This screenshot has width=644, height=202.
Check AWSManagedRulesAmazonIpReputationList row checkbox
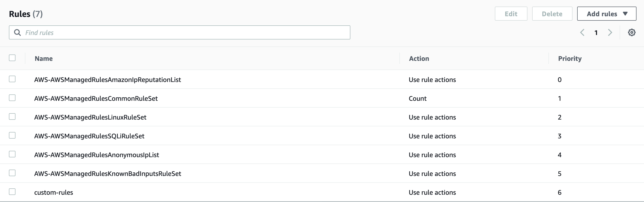12,79
